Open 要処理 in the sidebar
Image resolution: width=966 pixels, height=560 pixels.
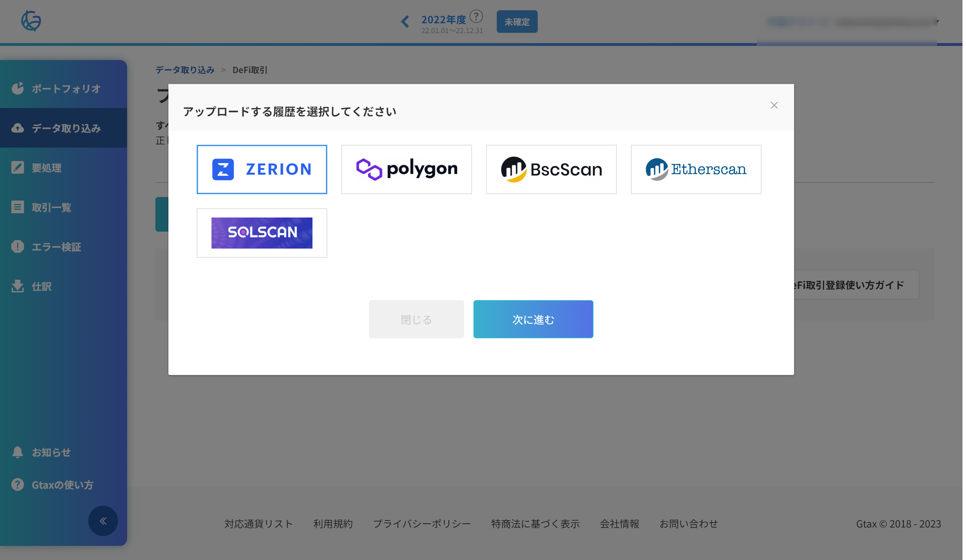64,168
